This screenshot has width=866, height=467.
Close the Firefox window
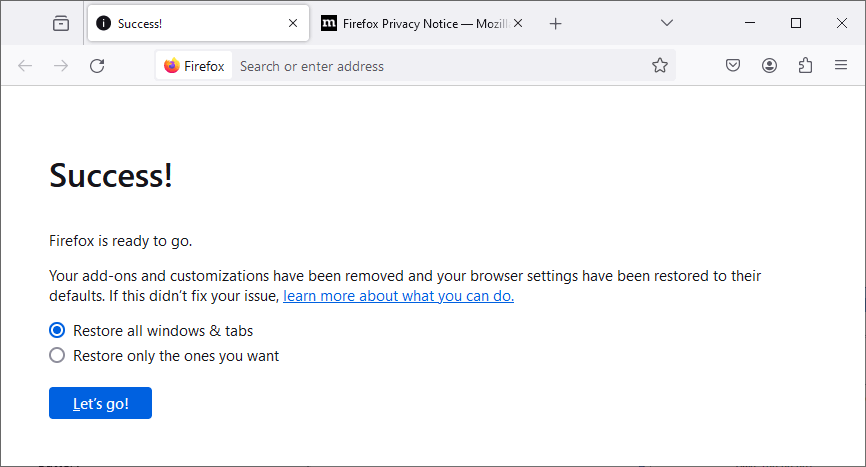coord(842,23)
